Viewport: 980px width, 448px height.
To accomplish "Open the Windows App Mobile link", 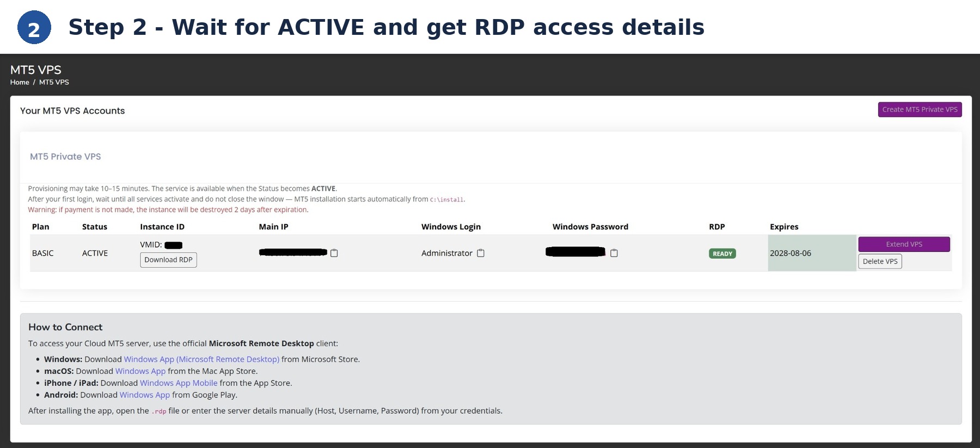I will [x=179, y=383].
